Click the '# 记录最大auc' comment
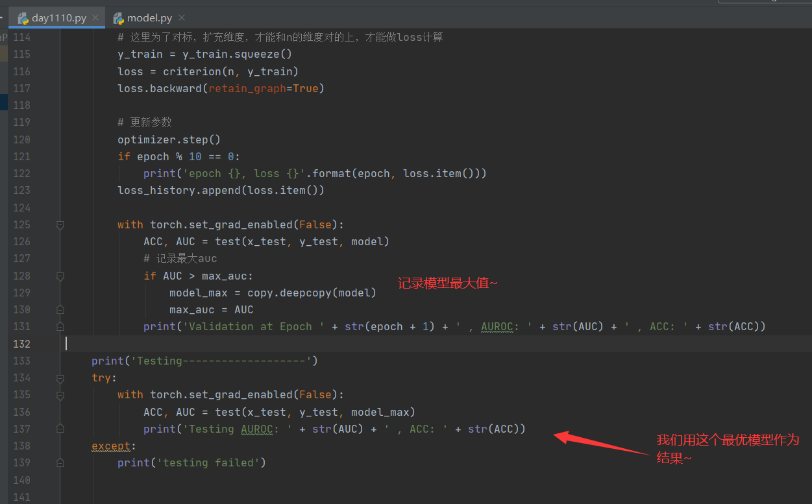 point(180,258)
